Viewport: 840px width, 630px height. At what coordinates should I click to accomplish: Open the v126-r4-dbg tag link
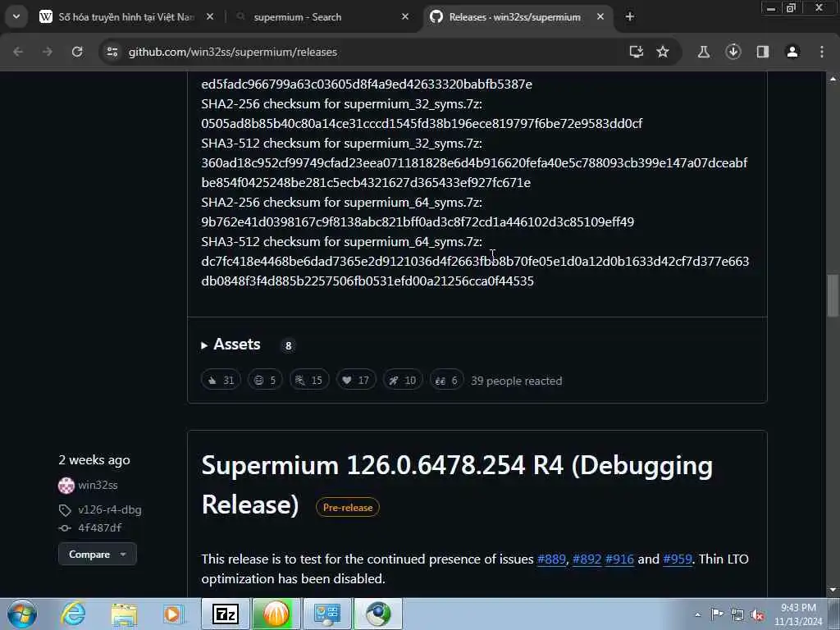[x=110, y=509]
